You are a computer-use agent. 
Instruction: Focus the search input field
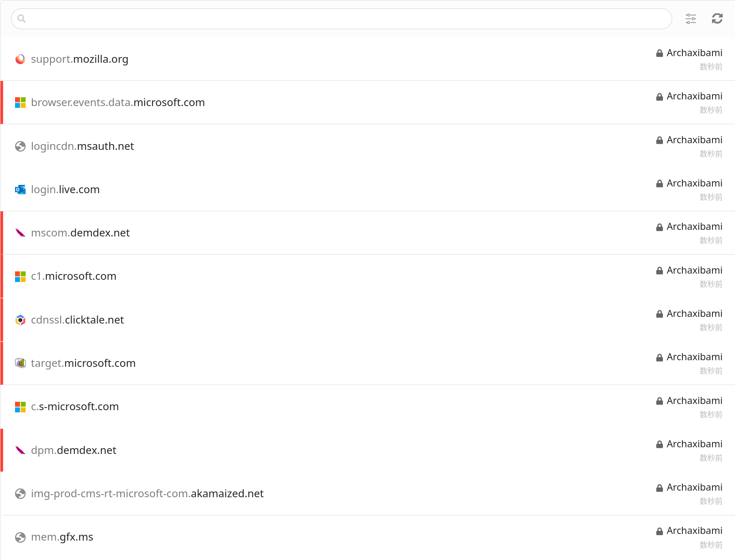point(345,19)
